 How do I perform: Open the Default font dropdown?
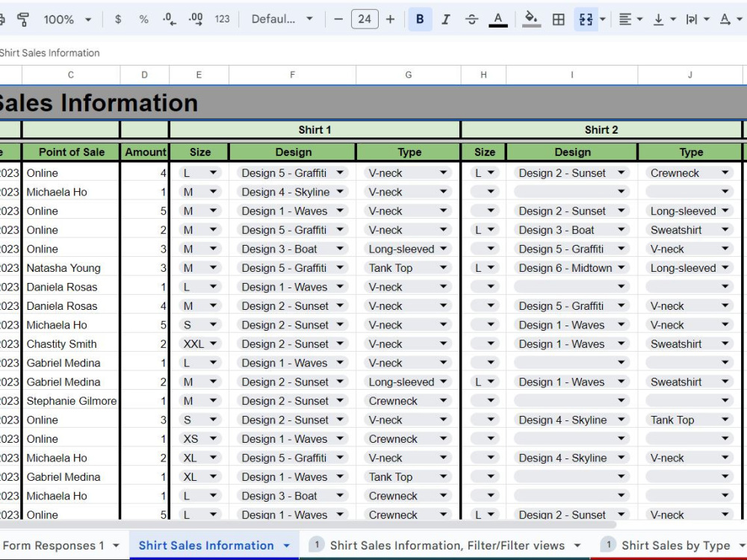point(282,19)
